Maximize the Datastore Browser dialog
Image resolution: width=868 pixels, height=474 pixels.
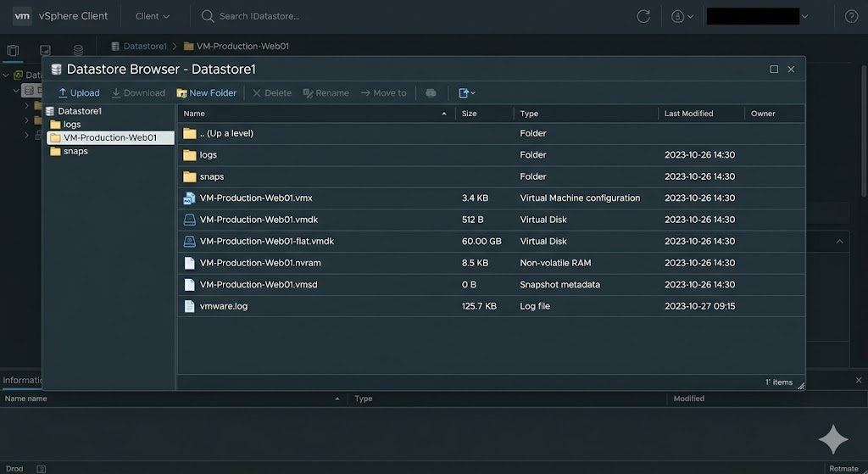(x=774, y=70)
